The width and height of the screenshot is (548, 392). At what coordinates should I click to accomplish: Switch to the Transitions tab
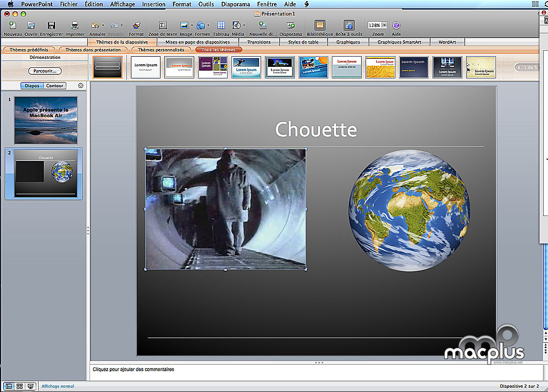259,42
